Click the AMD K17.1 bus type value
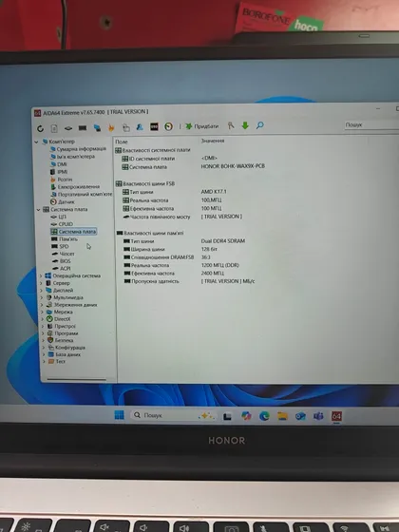Screen dimensions: 399x532 (x=214, y=191)
